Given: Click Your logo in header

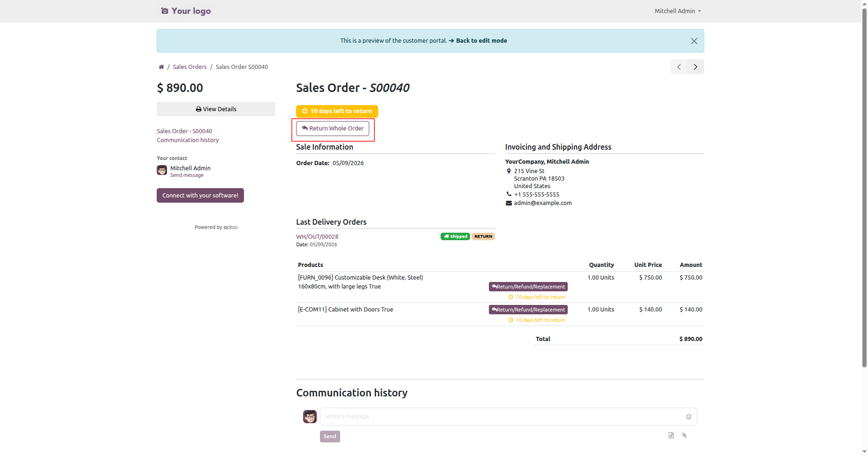Looking at the screenshot, I should 186,11.
